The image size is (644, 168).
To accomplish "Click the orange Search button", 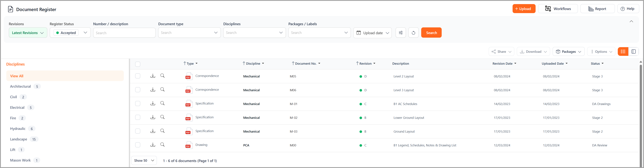I will pos(431,33).
